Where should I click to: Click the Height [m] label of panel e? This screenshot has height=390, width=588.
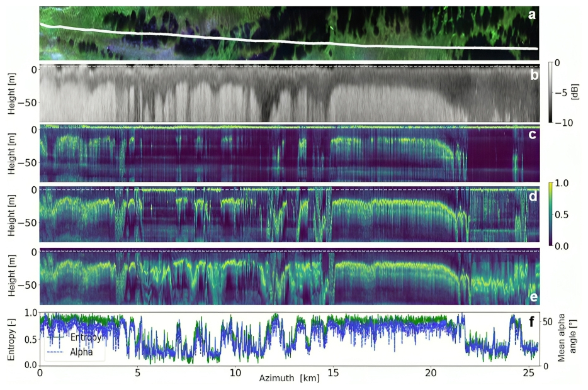[12, 277]
